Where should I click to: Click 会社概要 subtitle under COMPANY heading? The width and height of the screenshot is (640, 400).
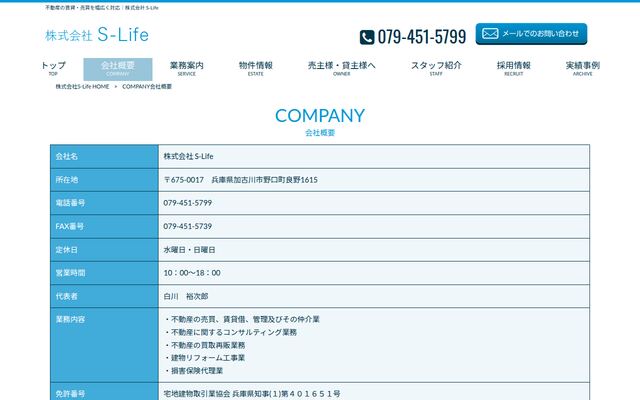point(320,133)
